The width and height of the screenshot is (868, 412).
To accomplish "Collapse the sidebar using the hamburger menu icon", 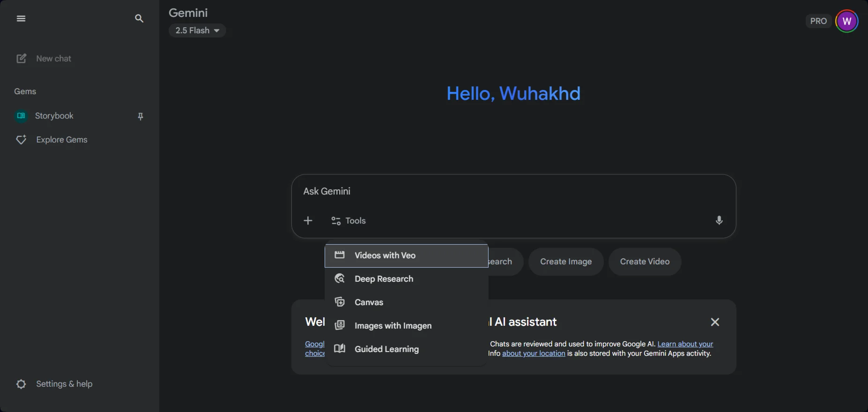I will (21, 18).
